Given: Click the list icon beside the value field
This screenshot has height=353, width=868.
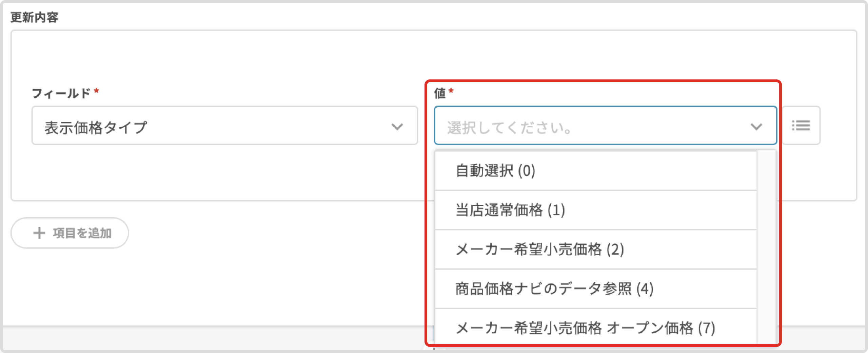Looking at the screenshot, I should 801,126.
